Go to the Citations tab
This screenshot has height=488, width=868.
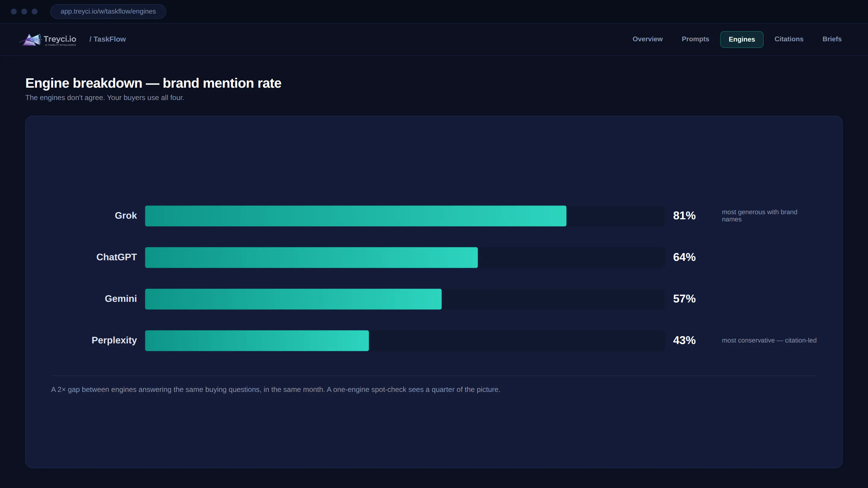coord(788,39)
